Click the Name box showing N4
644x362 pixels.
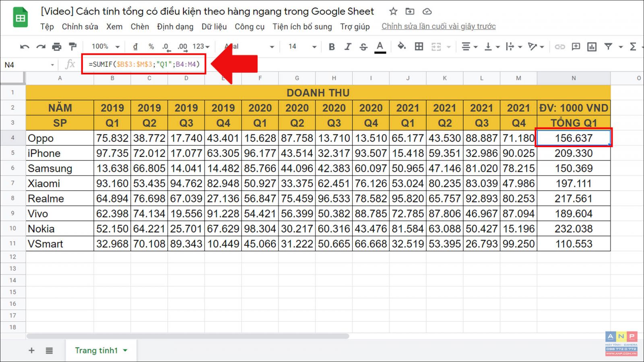(28, 65)
